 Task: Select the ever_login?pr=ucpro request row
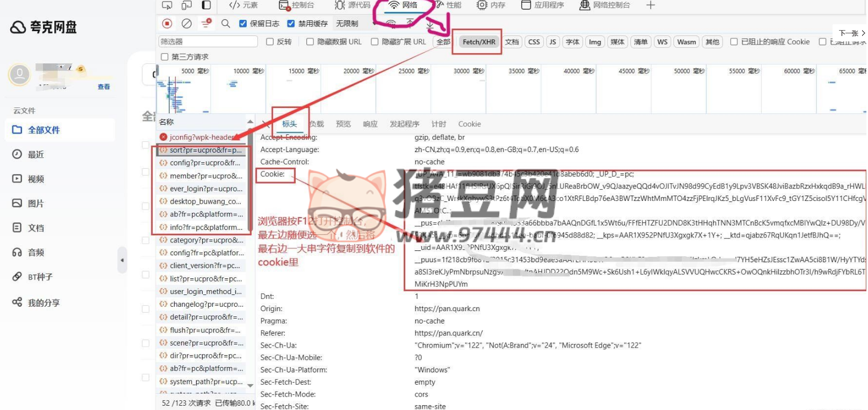pos(202,189)
